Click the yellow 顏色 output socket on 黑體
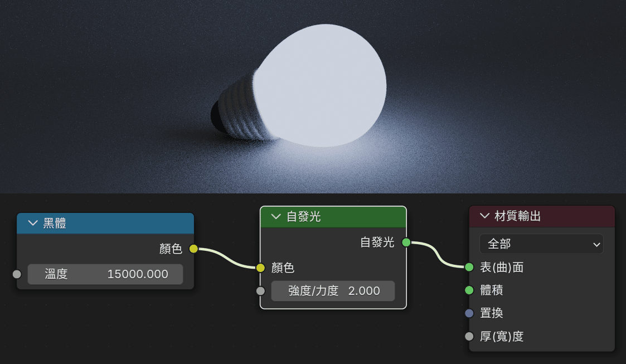The image size is (626, 364). [x=193, y=249]
